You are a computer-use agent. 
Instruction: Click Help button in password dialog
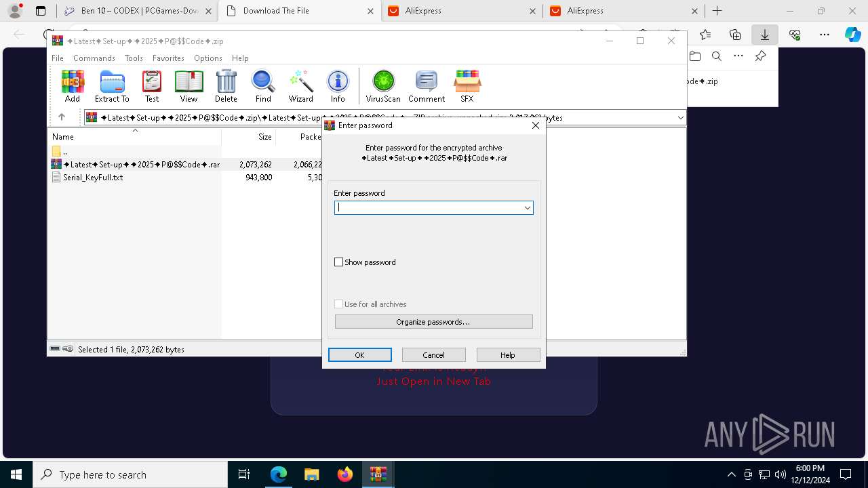point(508,354)
